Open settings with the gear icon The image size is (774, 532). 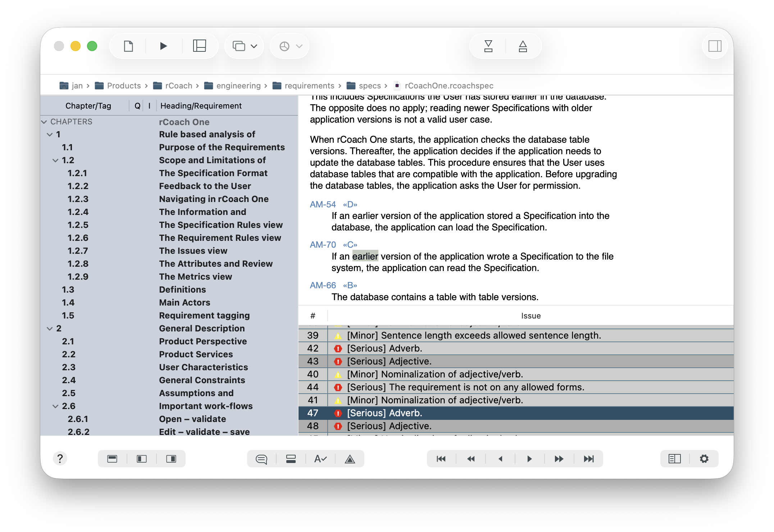(704, 459)
